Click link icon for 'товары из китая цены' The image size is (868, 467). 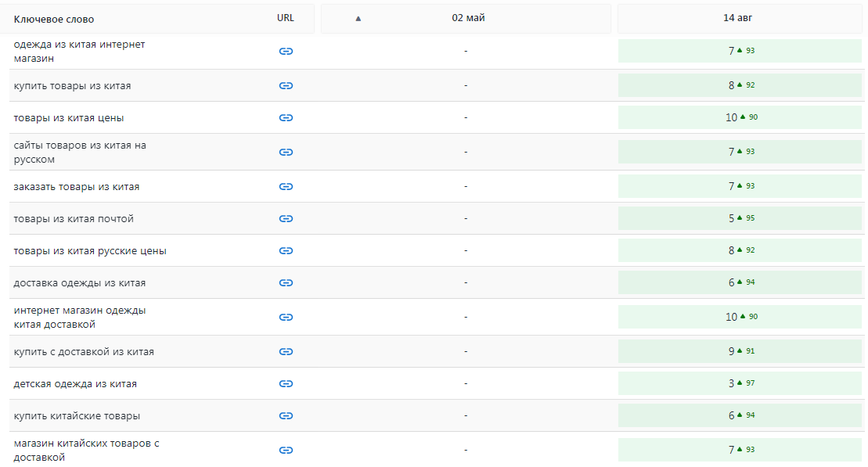286,118
